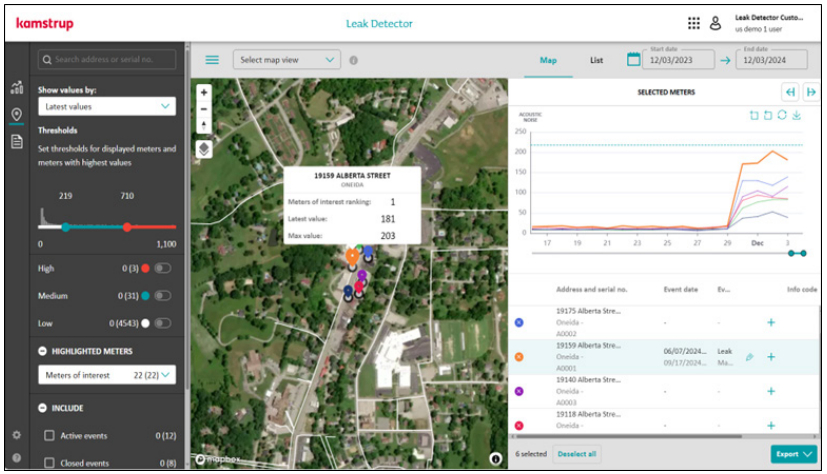Reset map compass bearing
The width and height of the screenshot is (827, 474).
click(x=204, y=125)
